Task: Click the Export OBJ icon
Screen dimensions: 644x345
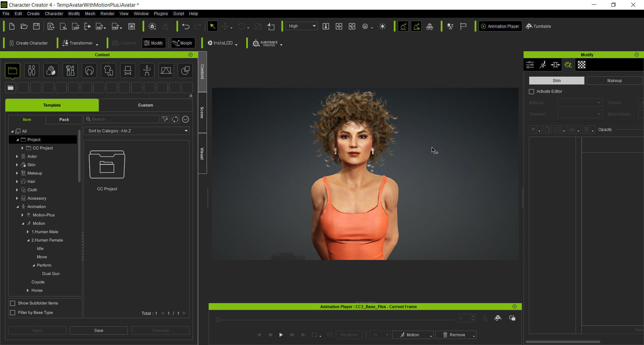Action: (100, 26)
